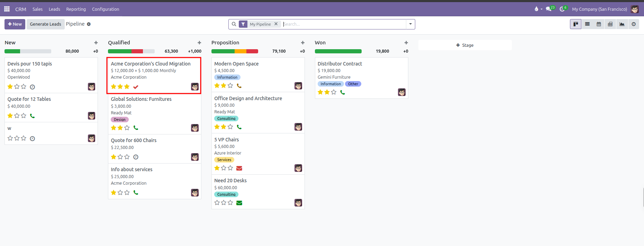The height and width of the screenshot is (246, 644).
Task: Click the search magnifier icon
Action: (234, 24)
